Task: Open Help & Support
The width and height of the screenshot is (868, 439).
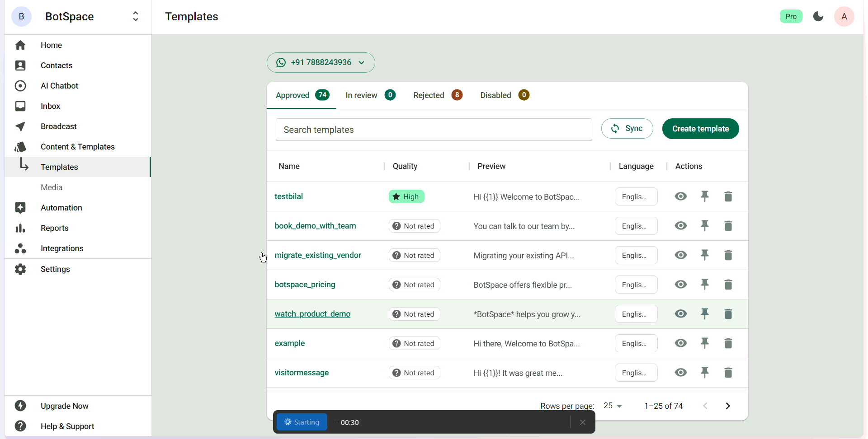Action: coord(78,426)
